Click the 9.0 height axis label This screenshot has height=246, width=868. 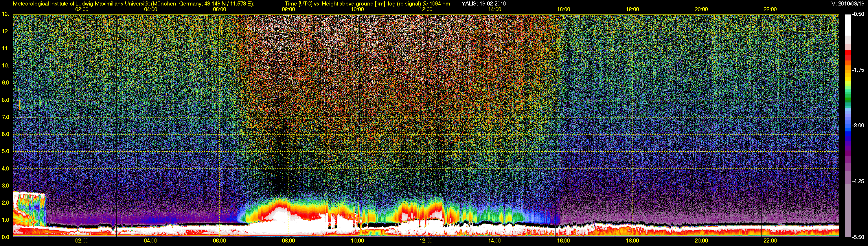(x=5, y=82)
